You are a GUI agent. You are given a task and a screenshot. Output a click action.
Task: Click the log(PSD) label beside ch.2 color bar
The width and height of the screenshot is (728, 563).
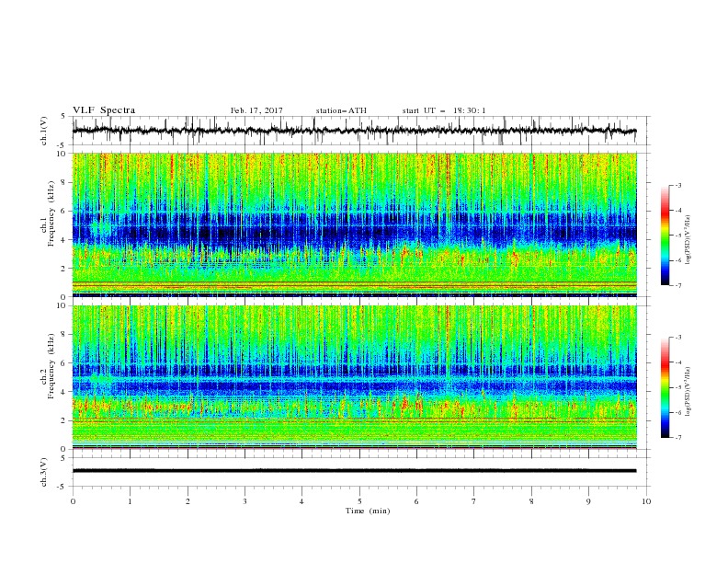[x=688, y=391]
